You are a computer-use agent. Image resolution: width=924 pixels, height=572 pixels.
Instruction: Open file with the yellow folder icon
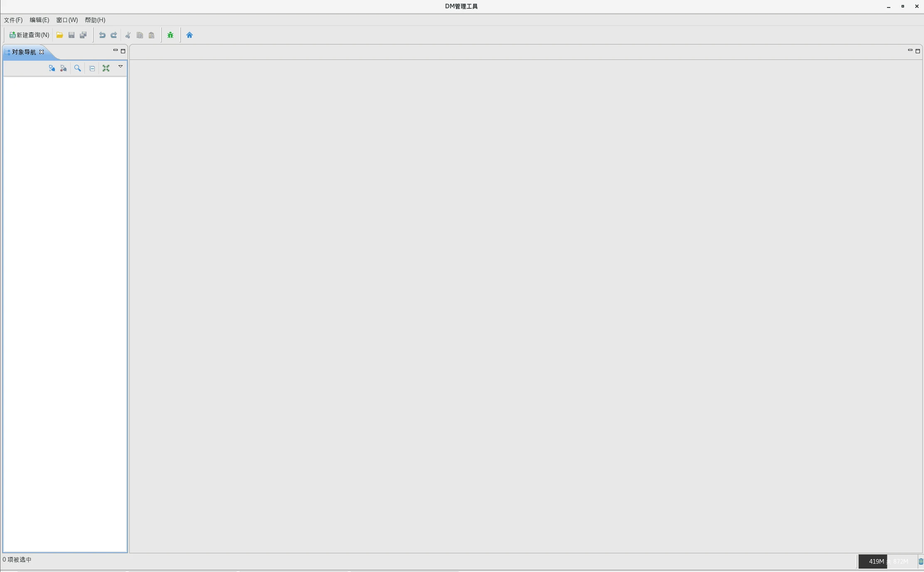(x=60, y=35)
